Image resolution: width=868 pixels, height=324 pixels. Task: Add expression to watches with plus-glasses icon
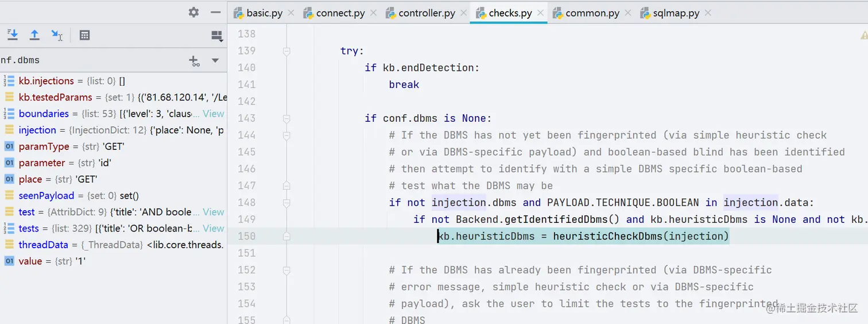pos(194,60)
